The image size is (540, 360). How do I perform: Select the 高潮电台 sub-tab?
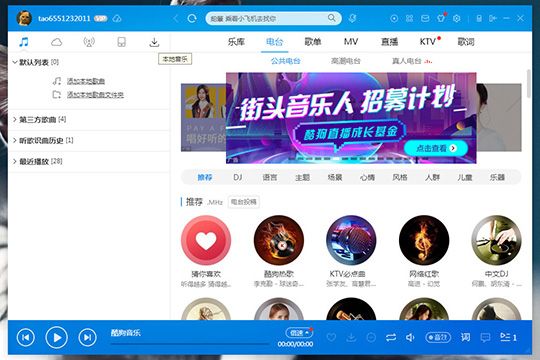coord(346,61)
